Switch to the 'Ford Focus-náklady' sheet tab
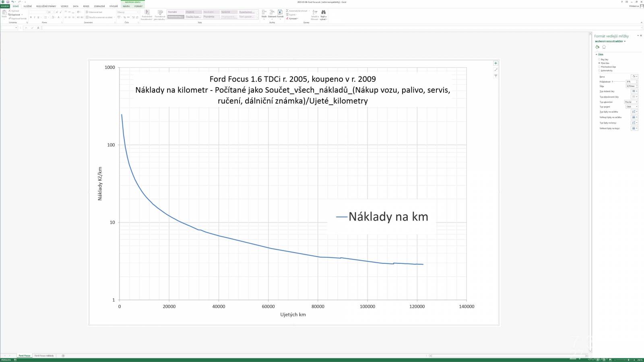The image size is (644, 362). 44,356
